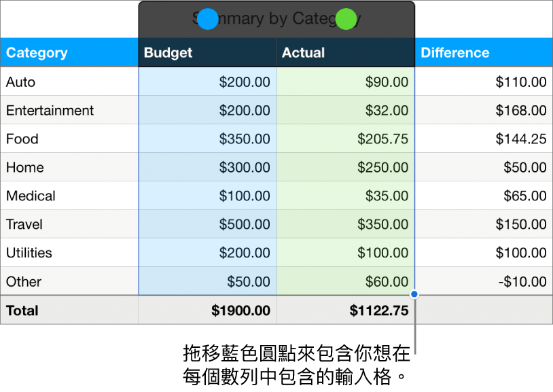
Task: Select the table title Summary by Category
Action: point(276,18)
